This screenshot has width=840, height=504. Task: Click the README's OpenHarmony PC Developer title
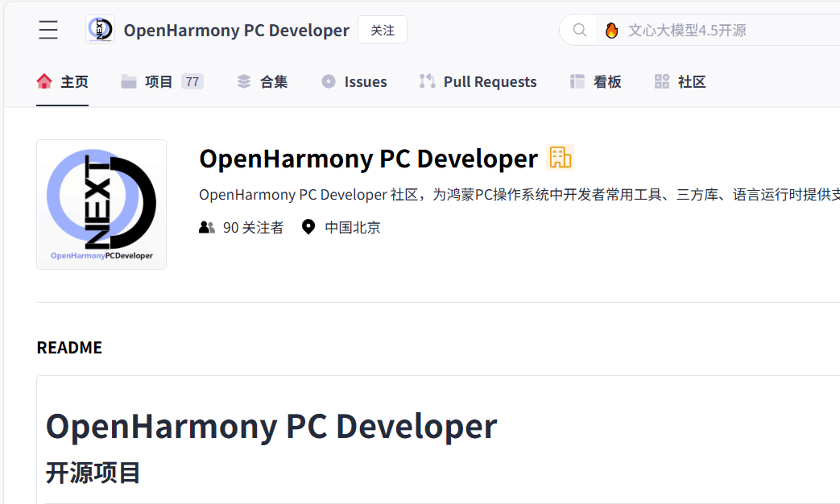(x=271, y=427)
